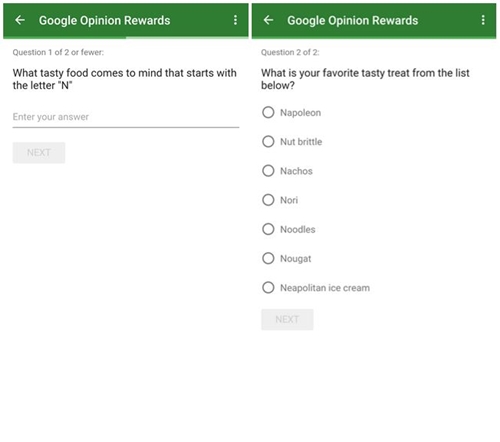500x442 pixels.
Task: Open three-dot menu on Question 2 screen
Action: point(483,20)
